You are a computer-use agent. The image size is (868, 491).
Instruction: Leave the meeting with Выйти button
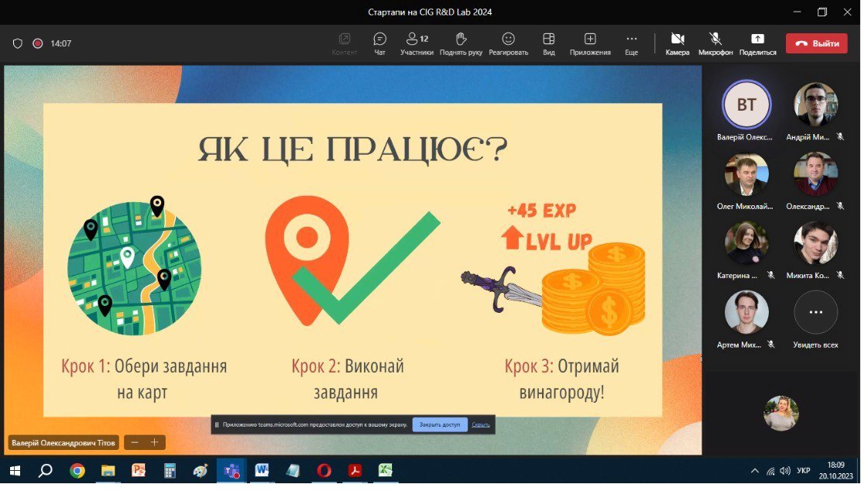(816, 43)
